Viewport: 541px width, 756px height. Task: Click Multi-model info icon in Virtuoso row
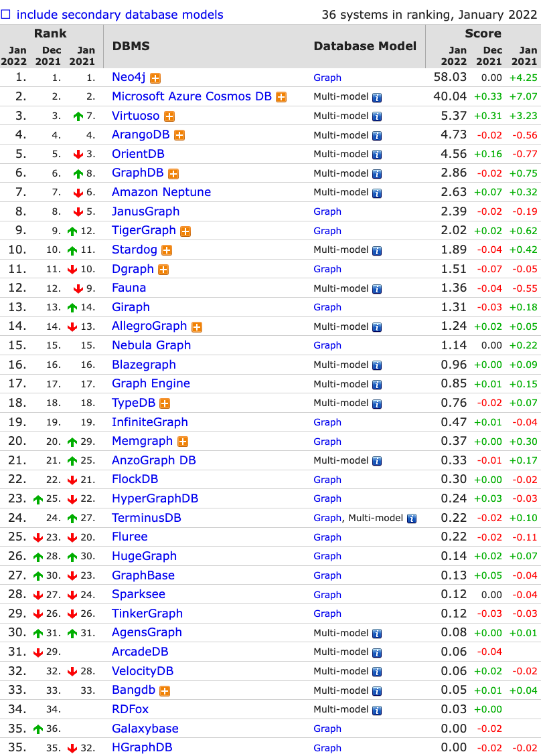[x=377, y=116]
